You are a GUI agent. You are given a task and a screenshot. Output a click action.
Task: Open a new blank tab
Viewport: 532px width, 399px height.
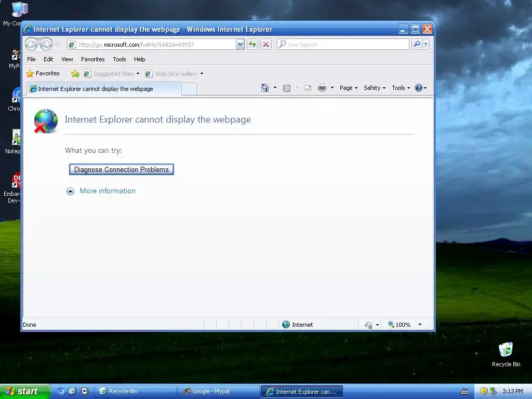[189, 89]
